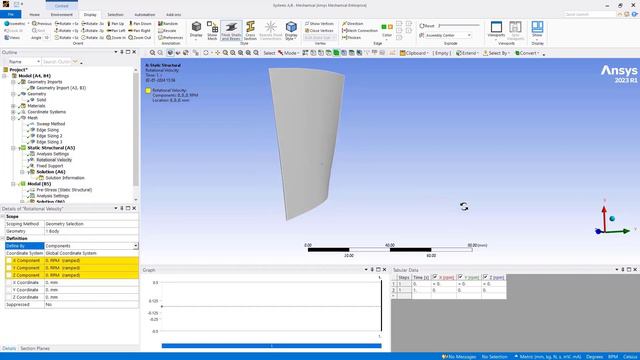The width and height of the screenshot is (640, 360).
Task: Switch to the Selection ribbon tab
Action: point(115,15)
